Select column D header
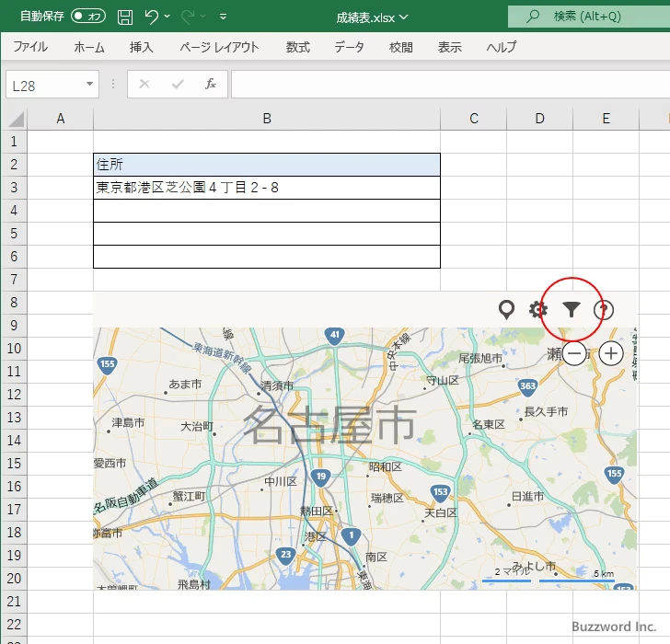670x644 pixels. [539, 119]
